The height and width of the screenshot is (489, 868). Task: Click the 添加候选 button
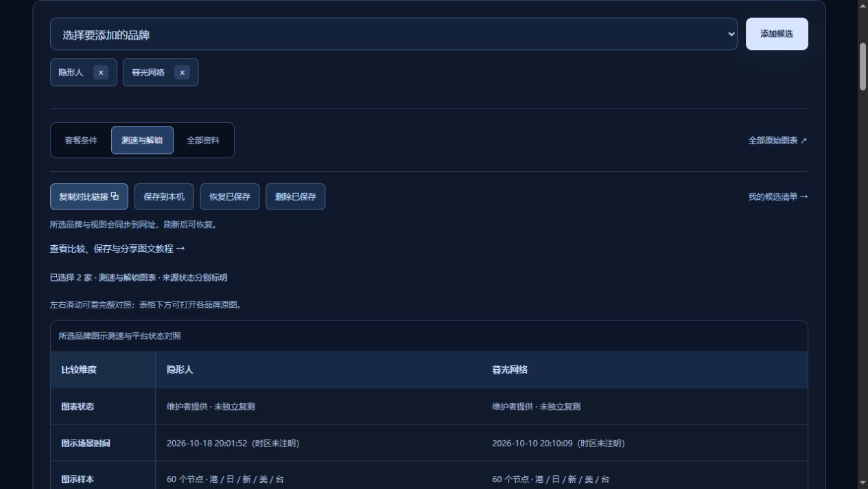777,34
